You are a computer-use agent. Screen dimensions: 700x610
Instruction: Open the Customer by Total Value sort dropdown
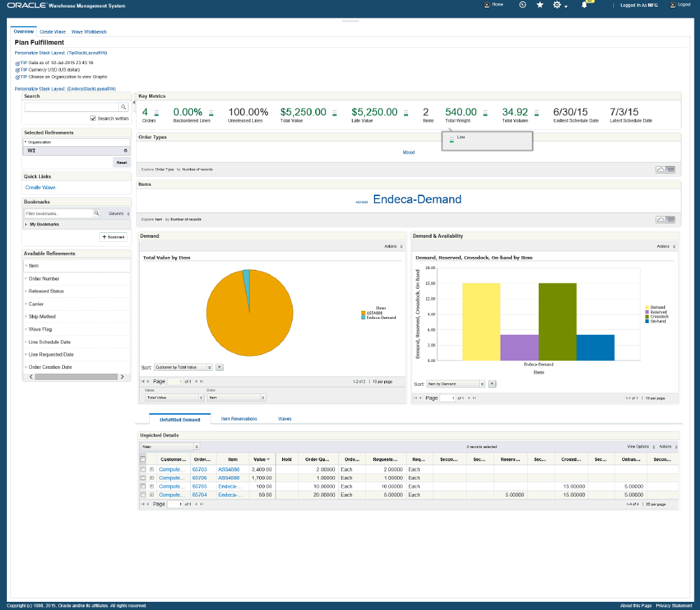point(183,367)
